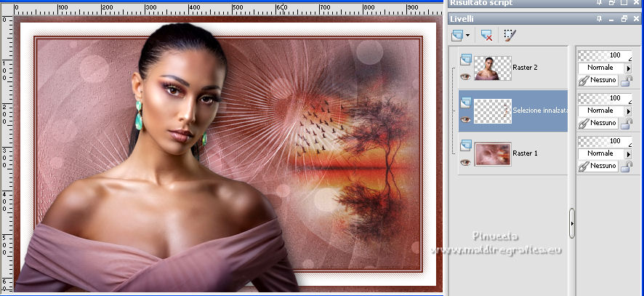Select the Raster 1 layer name
Image resolution: width=644 pixels, height=296 pixels.
point(525,153)
